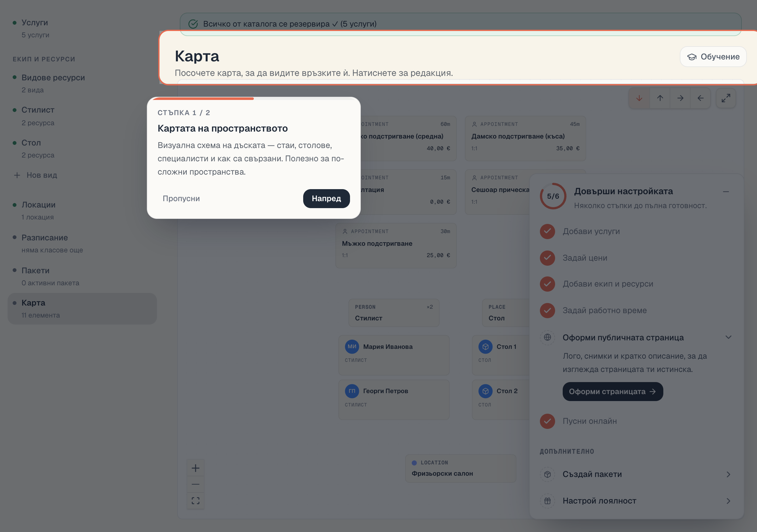Zoom in with the plus icon on the map

(x=196, y=468)
